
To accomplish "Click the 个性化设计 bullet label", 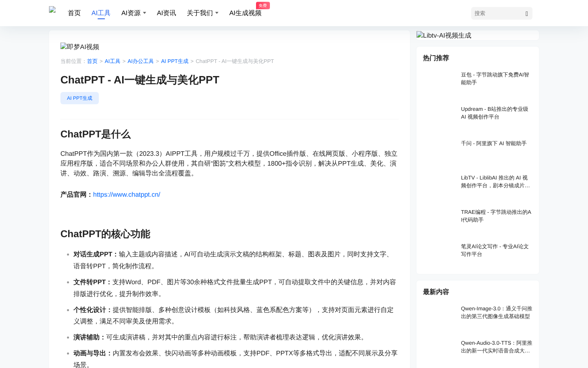I will click(x=93, y=310).
